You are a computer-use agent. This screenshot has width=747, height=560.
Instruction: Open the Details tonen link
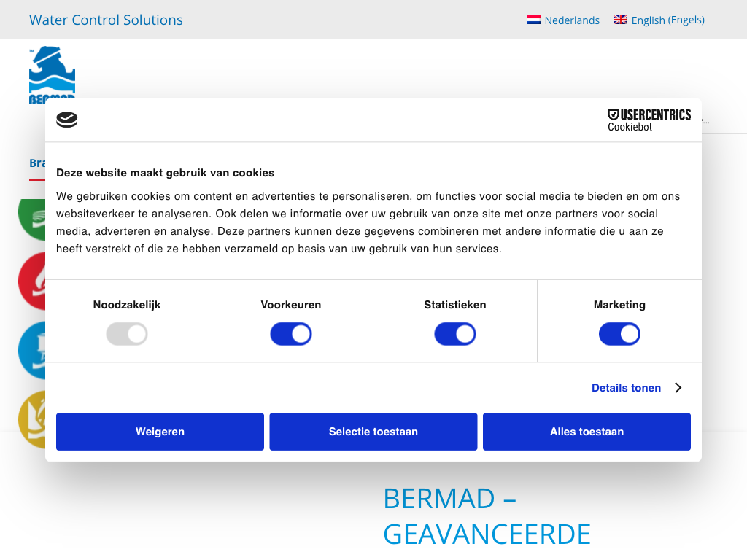point(626,388)
